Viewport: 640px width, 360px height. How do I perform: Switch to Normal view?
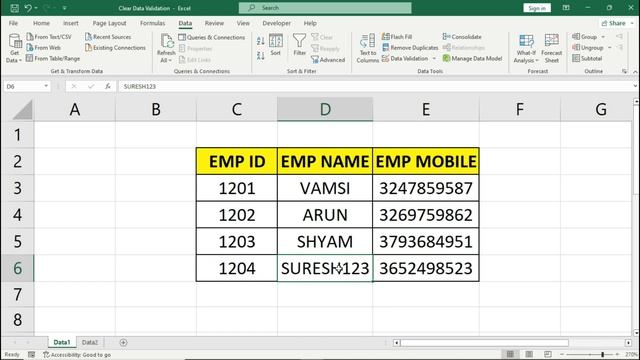click(510, 354)
